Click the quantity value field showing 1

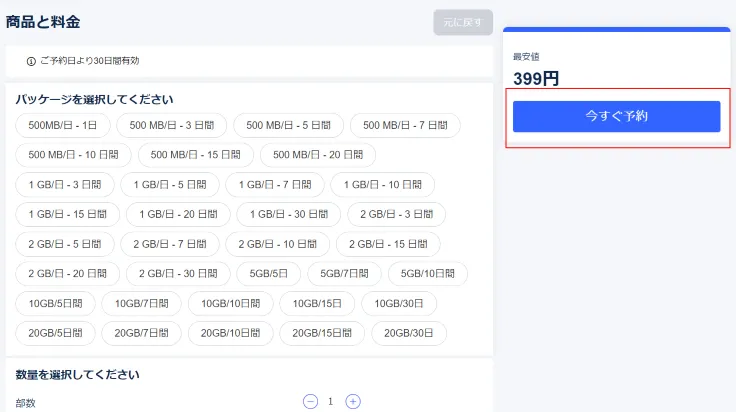331,401
